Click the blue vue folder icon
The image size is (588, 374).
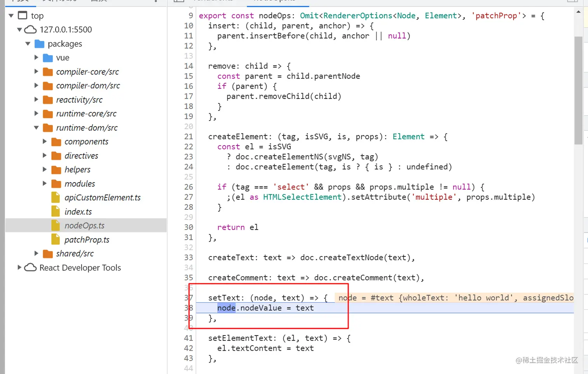click(x=48, y=58)
